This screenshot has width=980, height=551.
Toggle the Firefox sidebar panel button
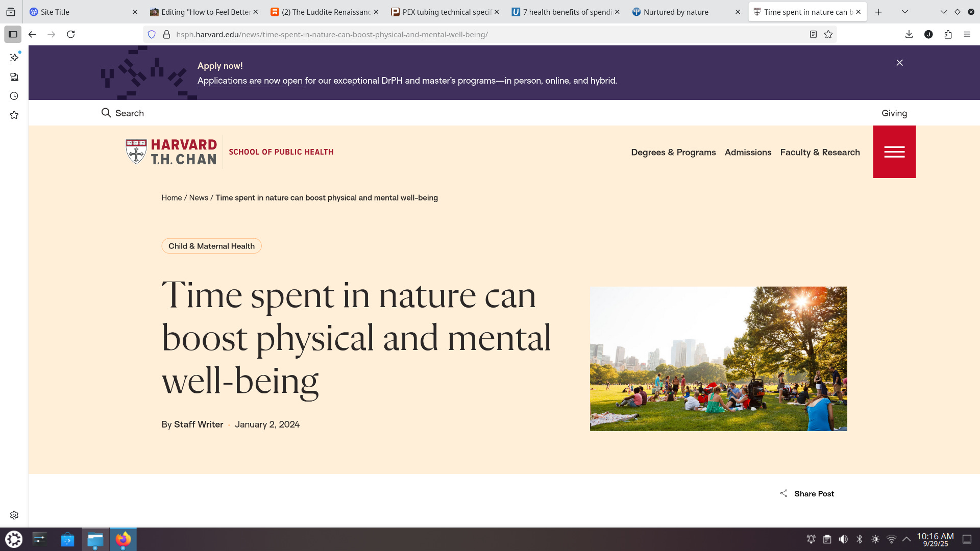13,34
